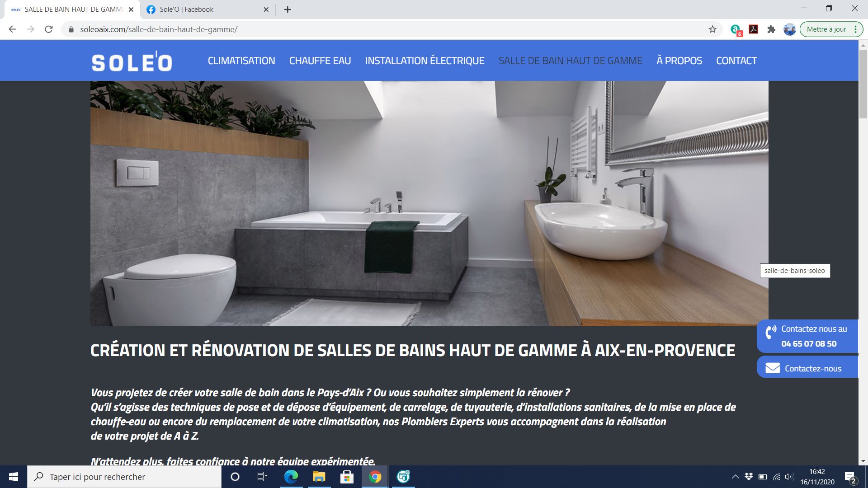Open the volume speaker tray icon
The height and width of the screenshot is (488, 868).
click(x=789, y=477)
